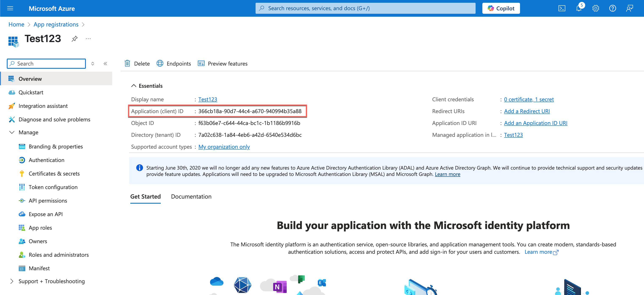Switch to the Get Started tab

coord(145,197)
